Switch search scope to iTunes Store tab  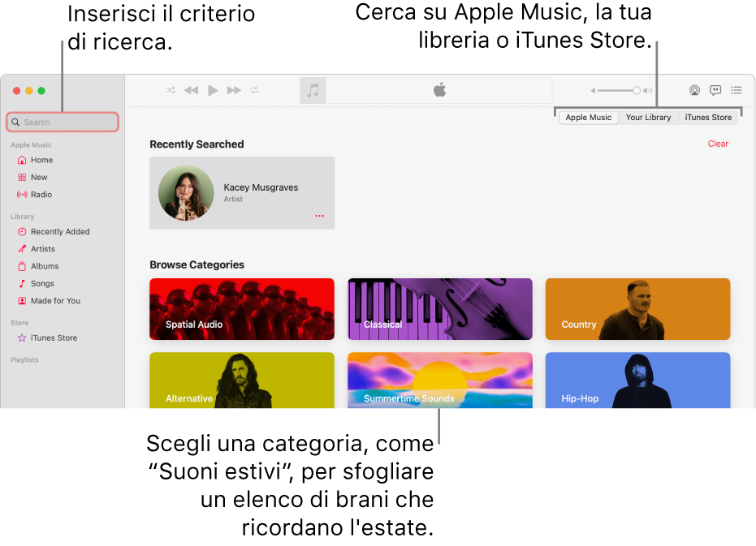pos(708,117)
